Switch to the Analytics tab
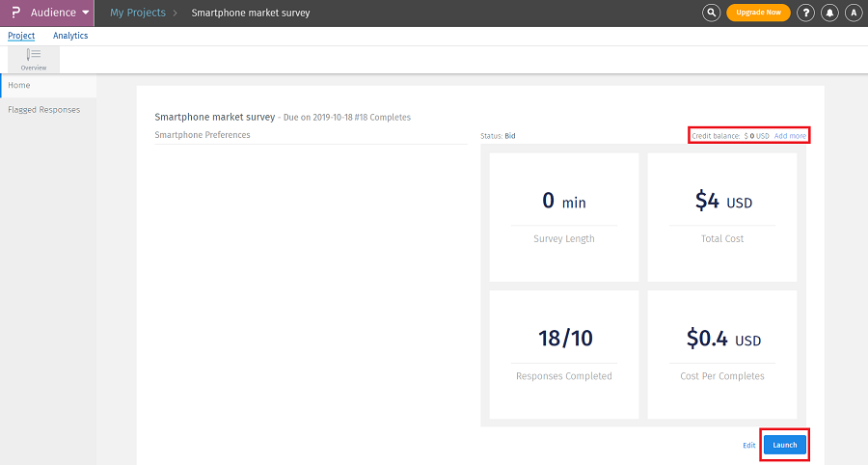This screenshot has height=465, width=868. coord(70,36)
